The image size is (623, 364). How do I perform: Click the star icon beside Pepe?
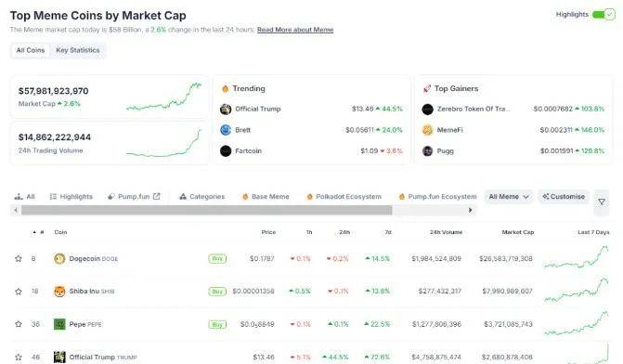[x=19, y=324]
